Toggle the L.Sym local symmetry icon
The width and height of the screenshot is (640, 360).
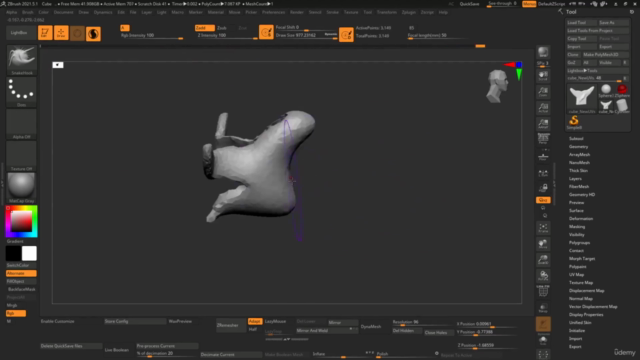(543, 173)
